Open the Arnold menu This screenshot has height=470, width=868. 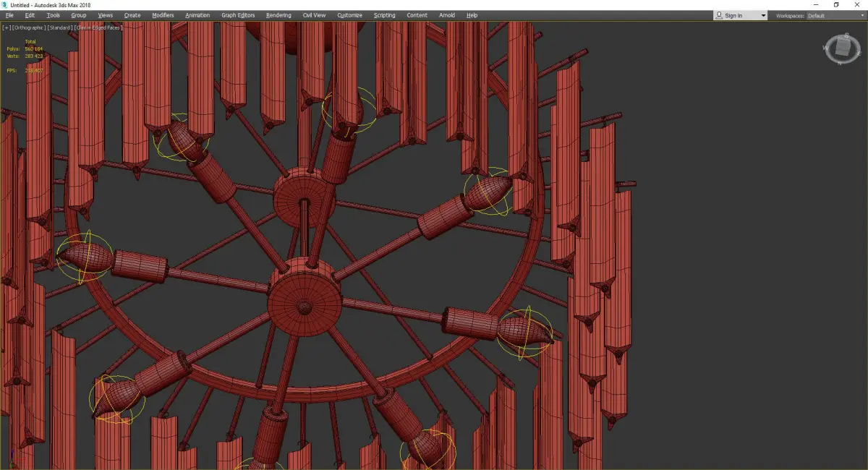click(447, 15)
